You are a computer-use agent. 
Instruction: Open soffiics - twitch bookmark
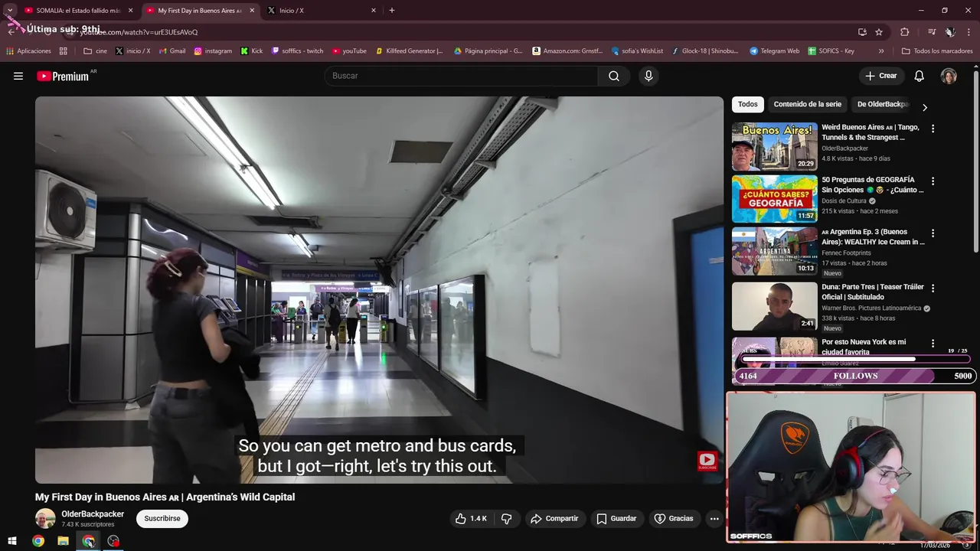pos(298,51)
